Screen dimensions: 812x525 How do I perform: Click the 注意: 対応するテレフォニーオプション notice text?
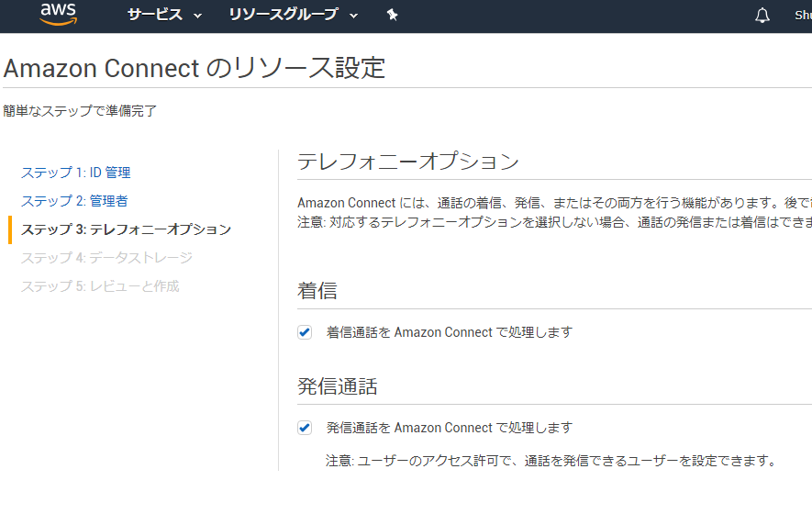tap(554, 222)
